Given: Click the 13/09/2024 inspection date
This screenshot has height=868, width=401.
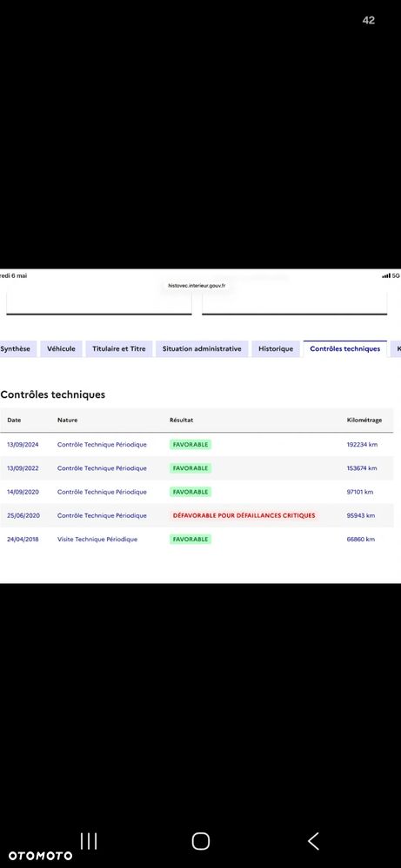Looking at the screenshot, I should 23,445.
